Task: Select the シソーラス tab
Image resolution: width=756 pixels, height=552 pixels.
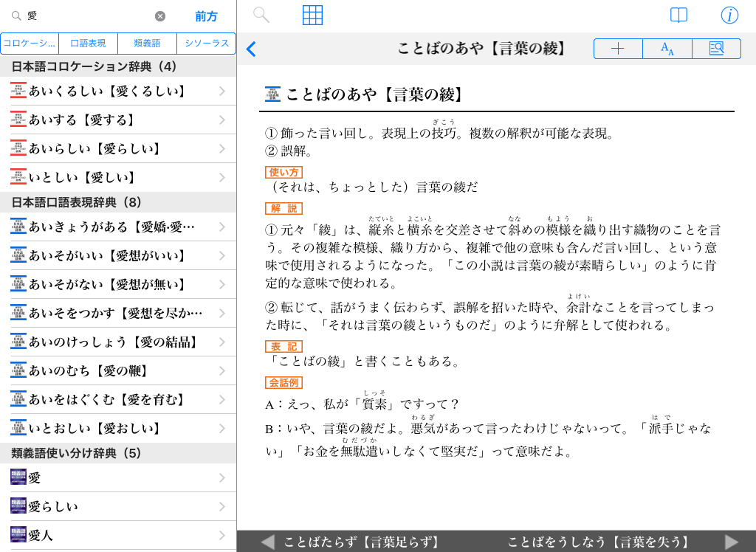Action: (x=207, y=44)
